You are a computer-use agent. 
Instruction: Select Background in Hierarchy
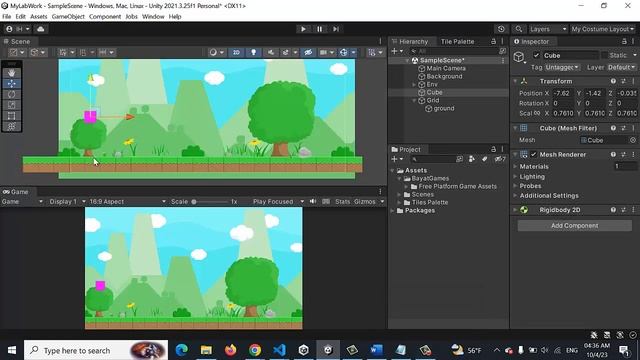pyautogui.click(x=444, y=76)
